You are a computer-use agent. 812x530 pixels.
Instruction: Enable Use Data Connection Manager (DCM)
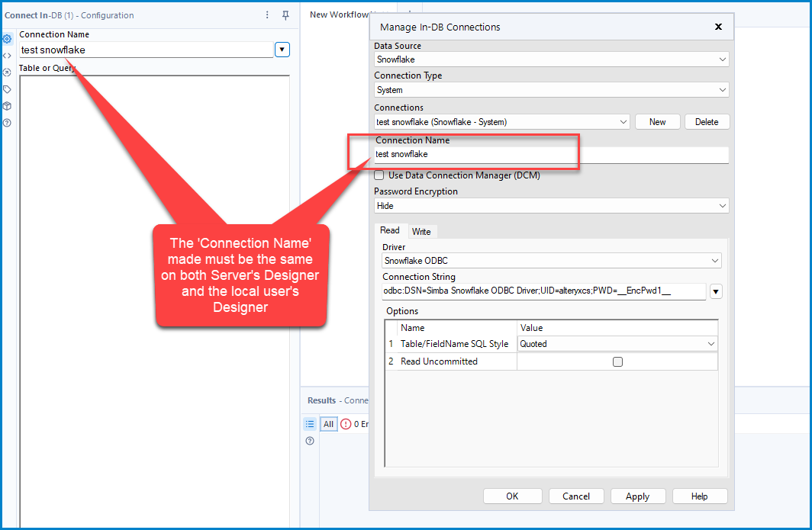(x=379, y=175)
